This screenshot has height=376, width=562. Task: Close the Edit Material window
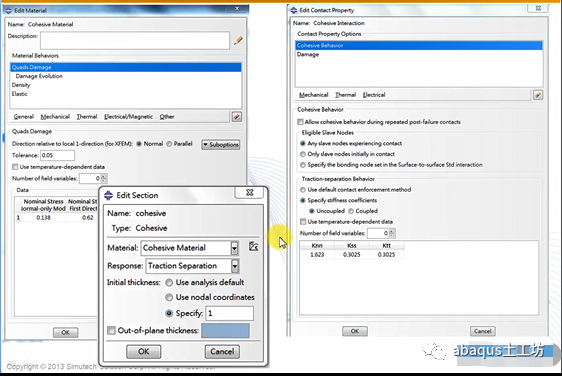[237, 8]
